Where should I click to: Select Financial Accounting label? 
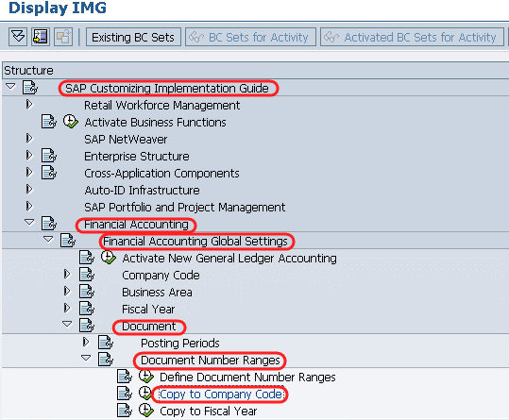136,225
